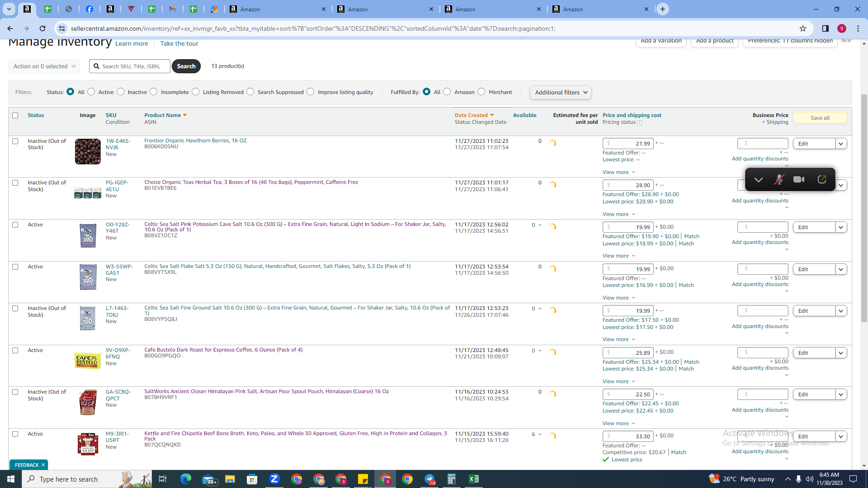Viewport: 868px width, 488px height.
Task: Click Edit for Celtic Flake Salt row
Action: [814, 269]
